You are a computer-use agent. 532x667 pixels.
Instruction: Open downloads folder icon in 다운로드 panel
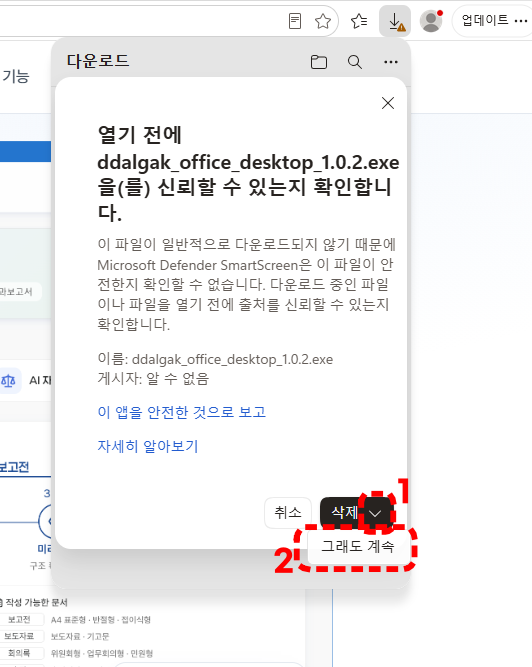pos(319,62)
